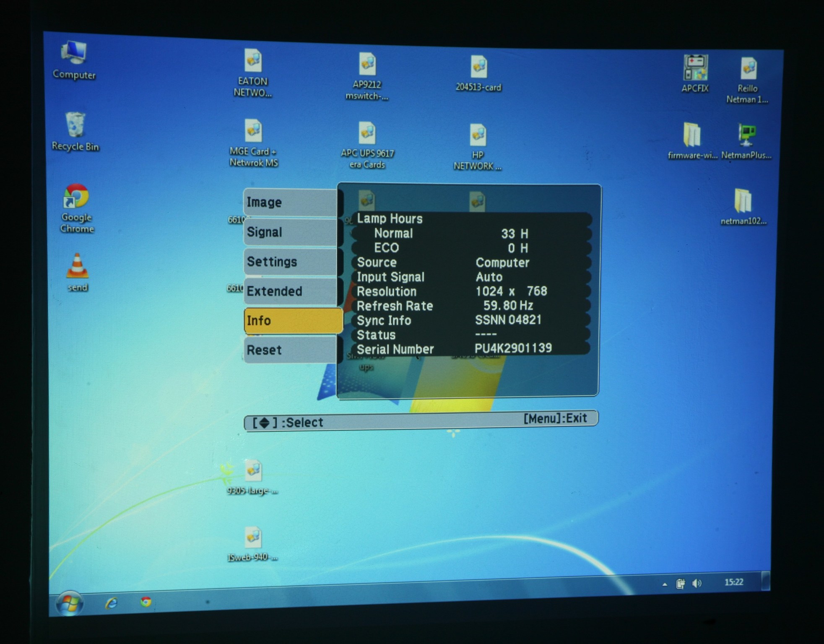
Task: Open the Reillo Netman 1... file icon
Action: [748, 80]
